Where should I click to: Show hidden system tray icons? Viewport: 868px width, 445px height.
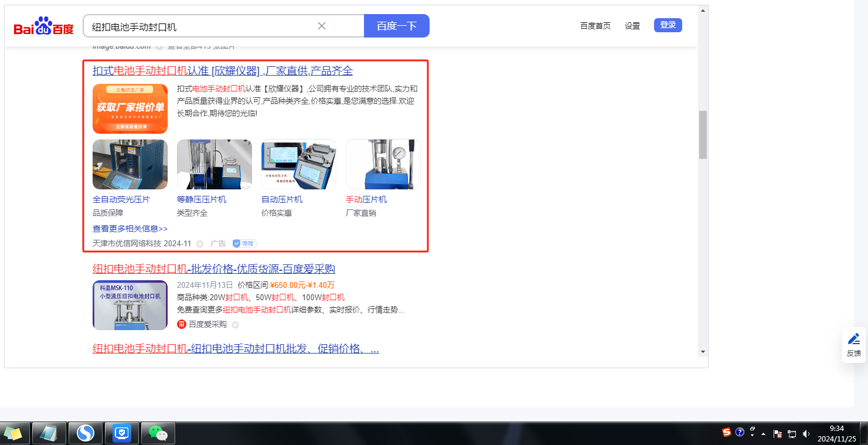(763, 434)
